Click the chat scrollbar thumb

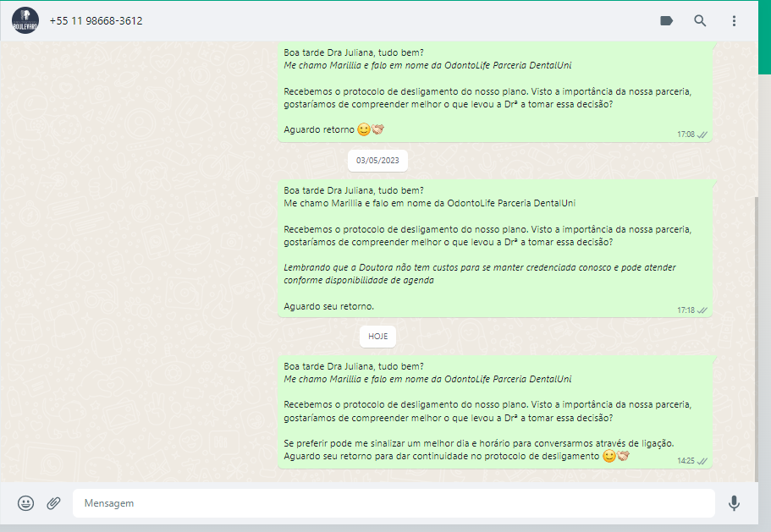click(x=757, y=339)
